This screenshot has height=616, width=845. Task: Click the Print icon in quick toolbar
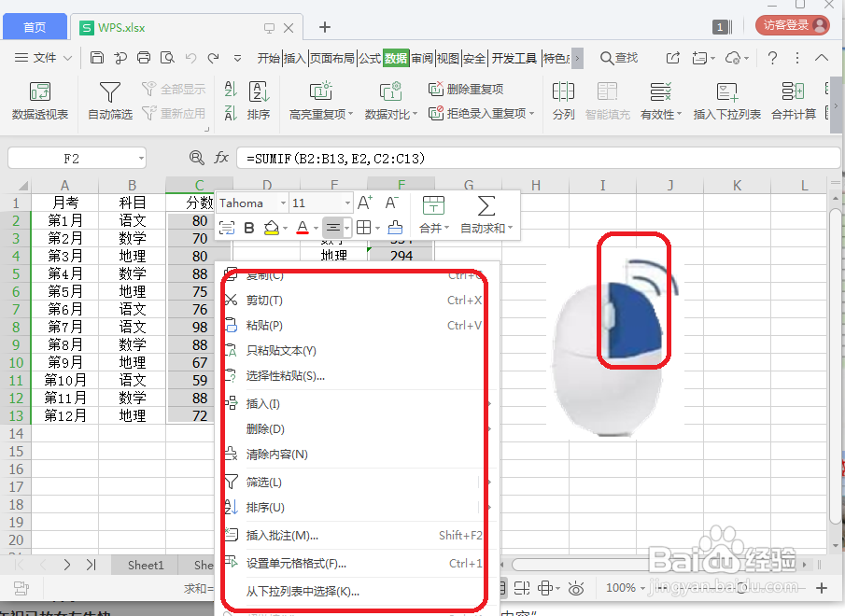coord(144,58)
